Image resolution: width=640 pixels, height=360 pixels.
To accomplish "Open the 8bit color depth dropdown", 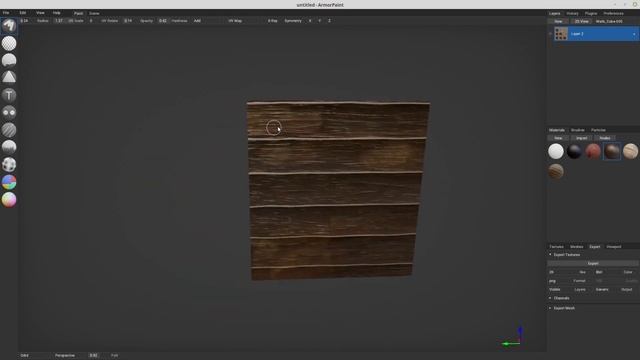I will [x=616, y=272].
